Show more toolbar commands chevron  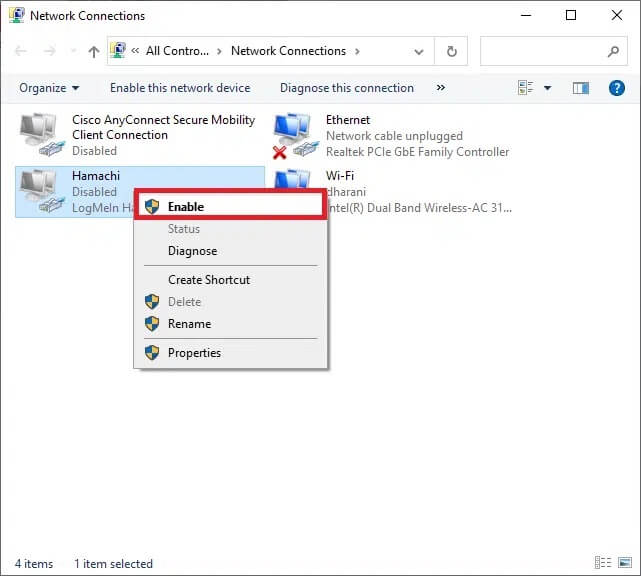point(440,87)
